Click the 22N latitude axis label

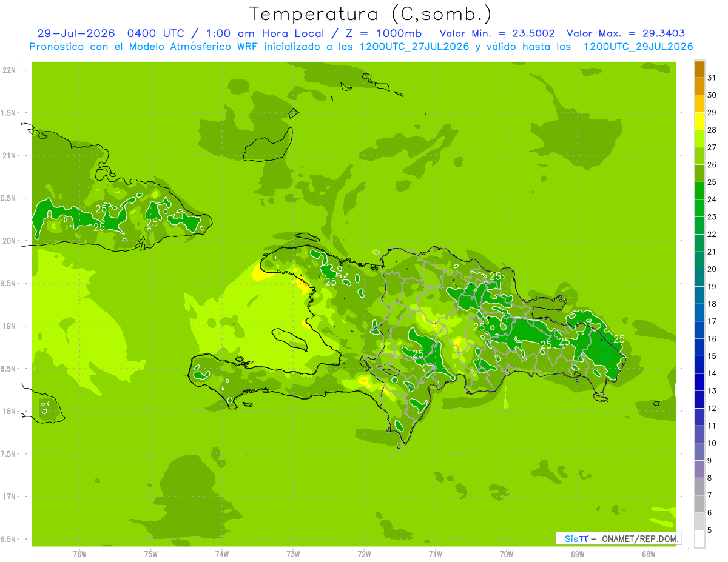10,70
